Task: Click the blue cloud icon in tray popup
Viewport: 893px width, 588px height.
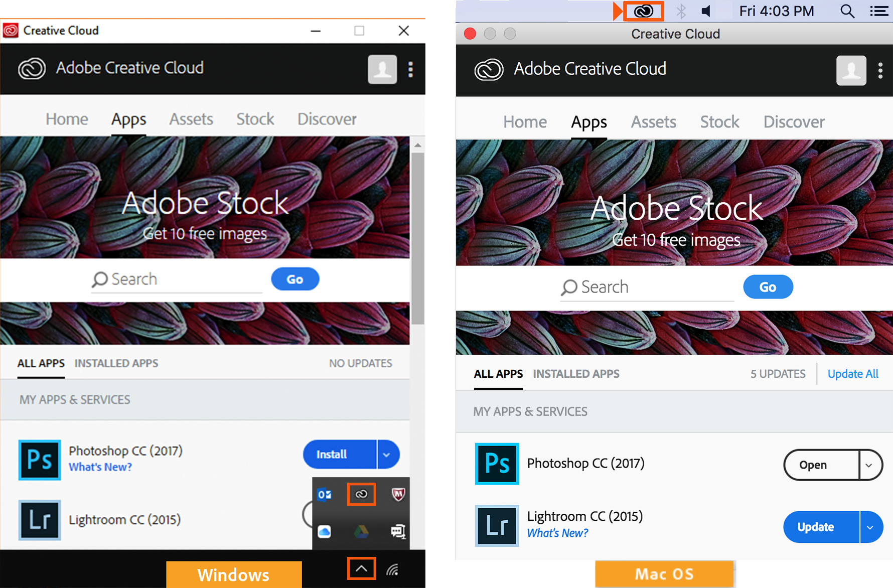Action: pos(325,531)
